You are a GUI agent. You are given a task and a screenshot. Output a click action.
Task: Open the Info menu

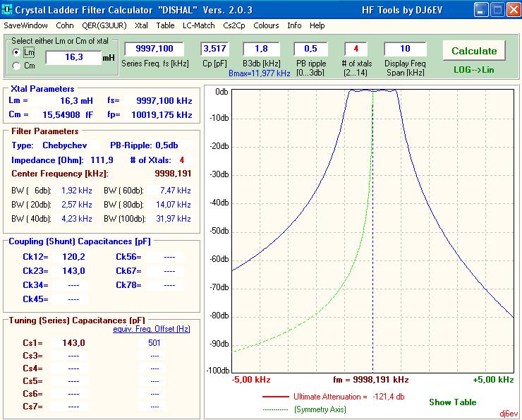pos(294,25)
